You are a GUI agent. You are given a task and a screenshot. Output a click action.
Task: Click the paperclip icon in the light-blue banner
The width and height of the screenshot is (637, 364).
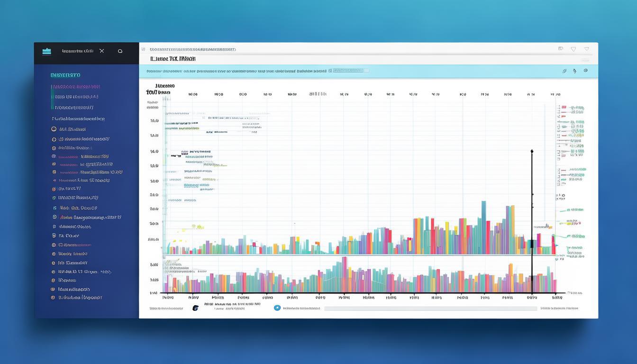click(x=564, y=71)
